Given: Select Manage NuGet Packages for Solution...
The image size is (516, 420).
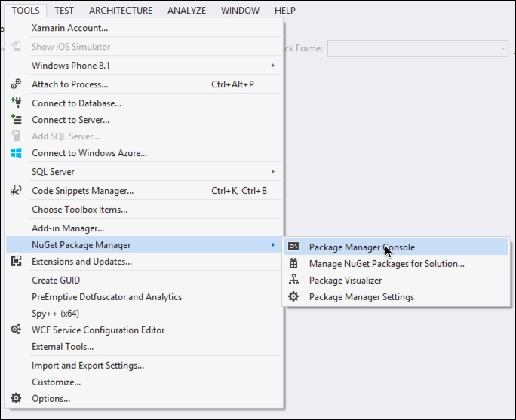Looking at the screenshot, I should (x=396, y=263).
